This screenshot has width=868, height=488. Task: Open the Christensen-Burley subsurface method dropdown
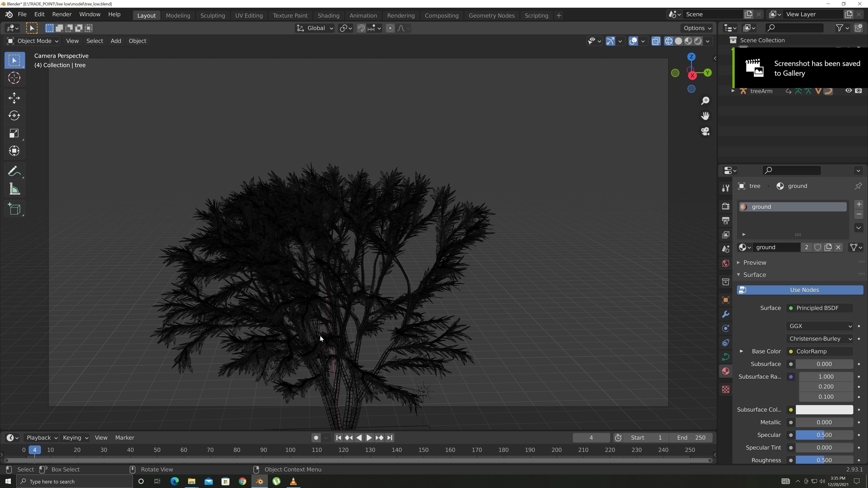tap(819, 339)
